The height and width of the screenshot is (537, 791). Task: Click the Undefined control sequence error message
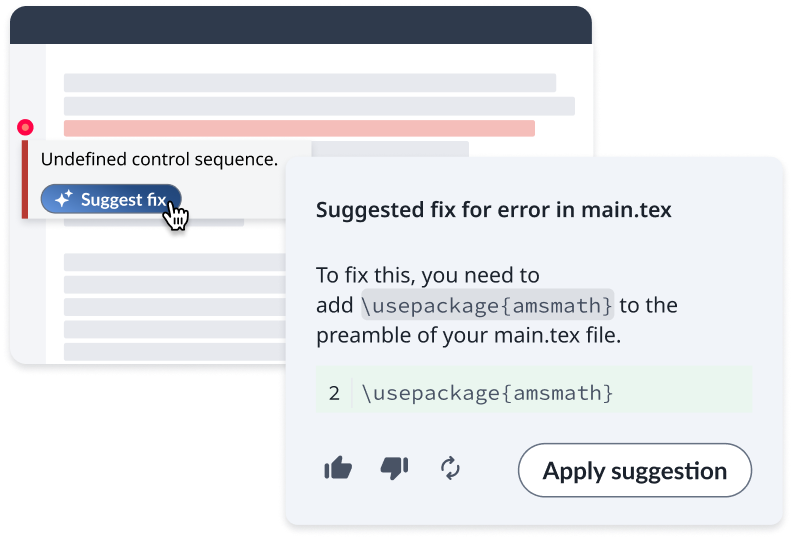click(x=159, y=159)
